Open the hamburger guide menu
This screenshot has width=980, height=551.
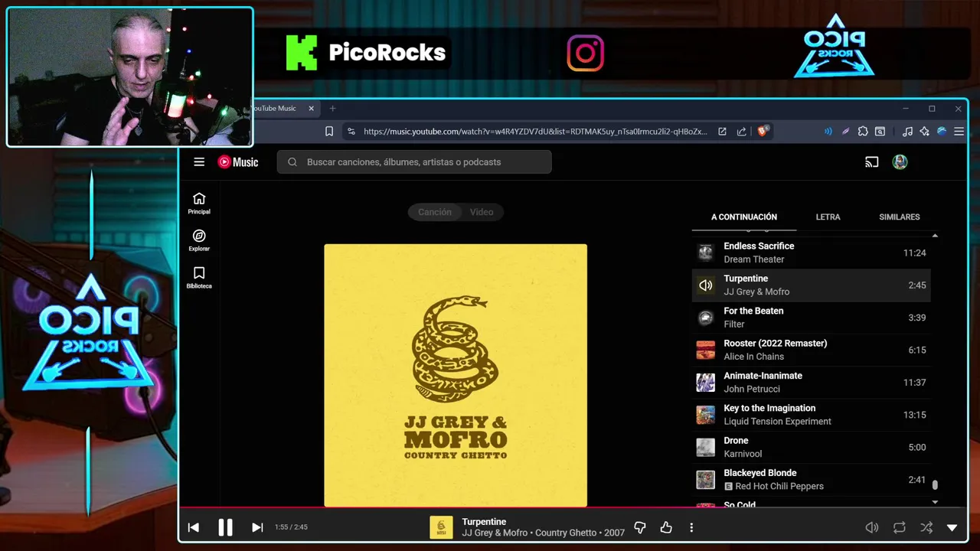coord(199,161)
